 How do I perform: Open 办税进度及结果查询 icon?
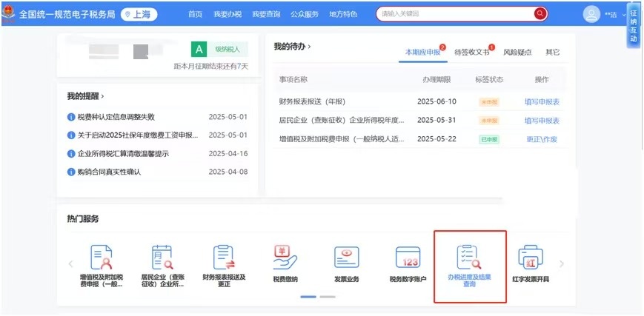tap(470, 259)
